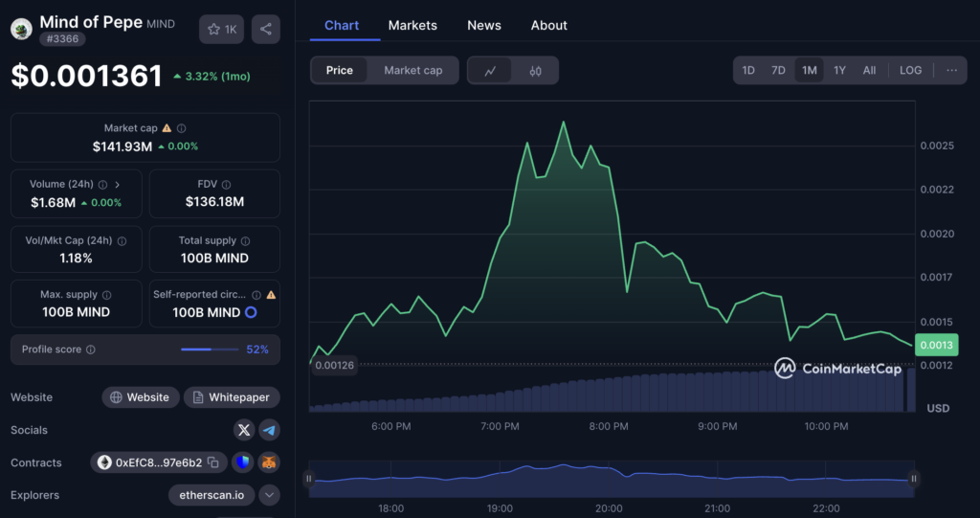Select the 1D time range
Screen dimensions: 980x518
(748, 70)
